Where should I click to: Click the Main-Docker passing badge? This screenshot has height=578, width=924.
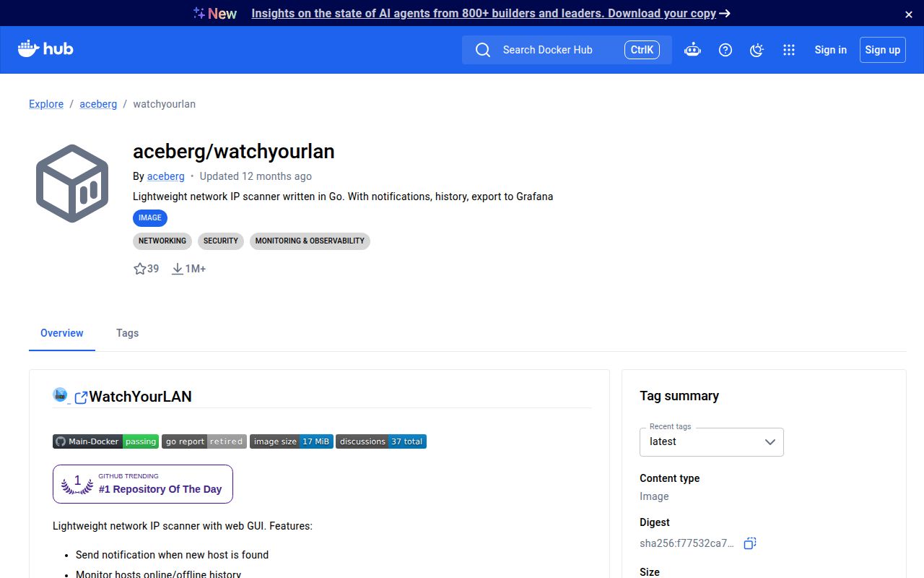point(105,441)
